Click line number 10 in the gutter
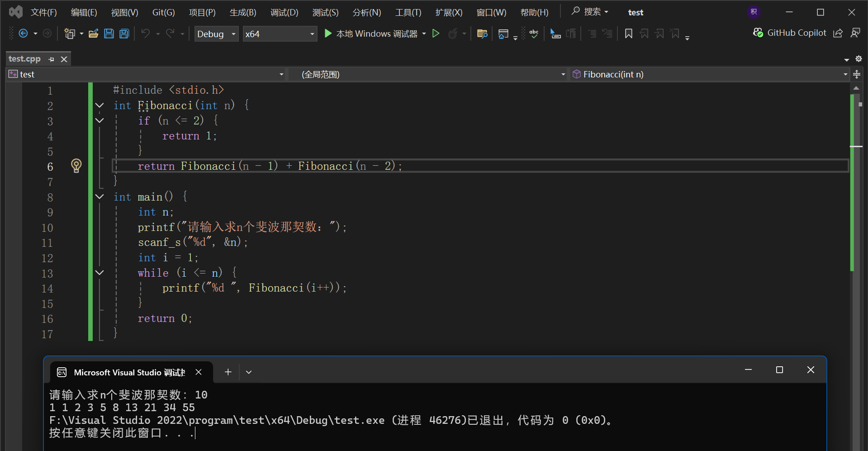The width and height of the screenshot is (868, 451). click(47, 227)
